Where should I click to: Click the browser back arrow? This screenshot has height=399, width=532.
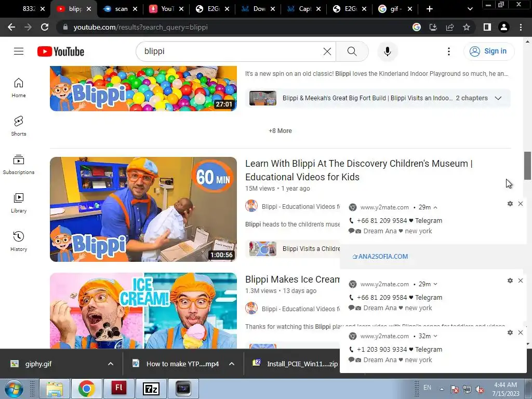(11, 27)
